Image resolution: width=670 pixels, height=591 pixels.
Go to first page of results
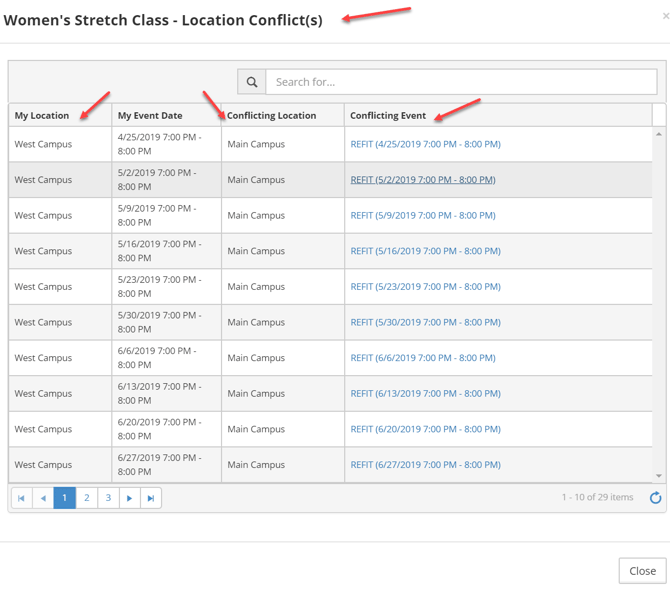pos(21,498)
